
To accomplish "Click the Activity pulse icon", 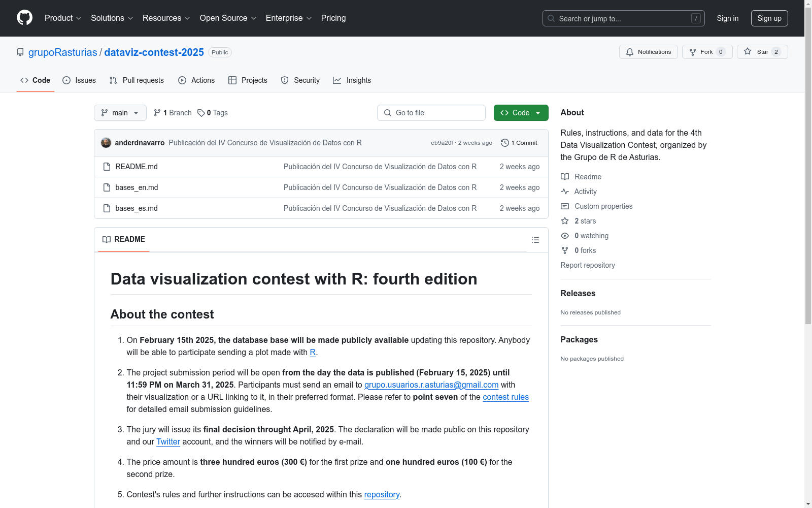I will click(565, 192).
